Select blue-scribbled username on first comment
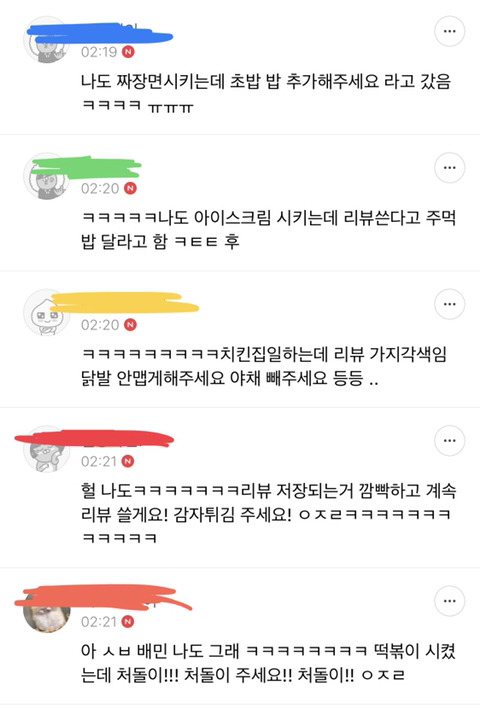 click(x=100, y=34)
